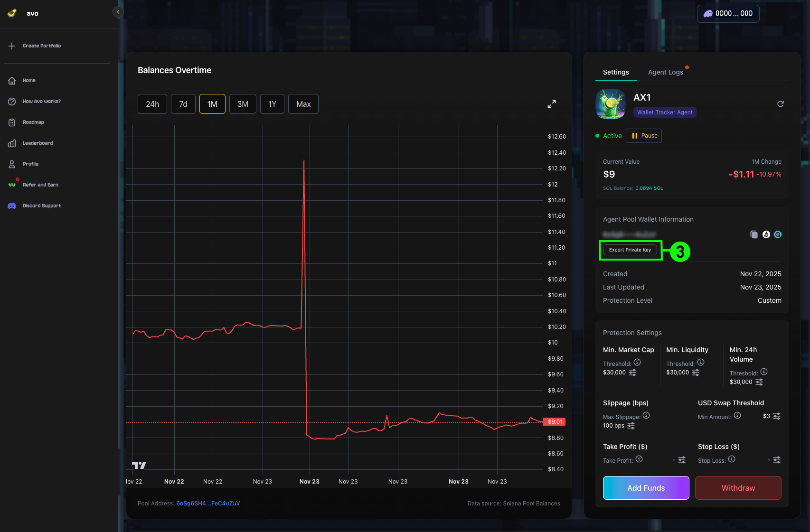Pause the active AX1 agent
This screenshot has width=810, height=532.
pos(644,136)
